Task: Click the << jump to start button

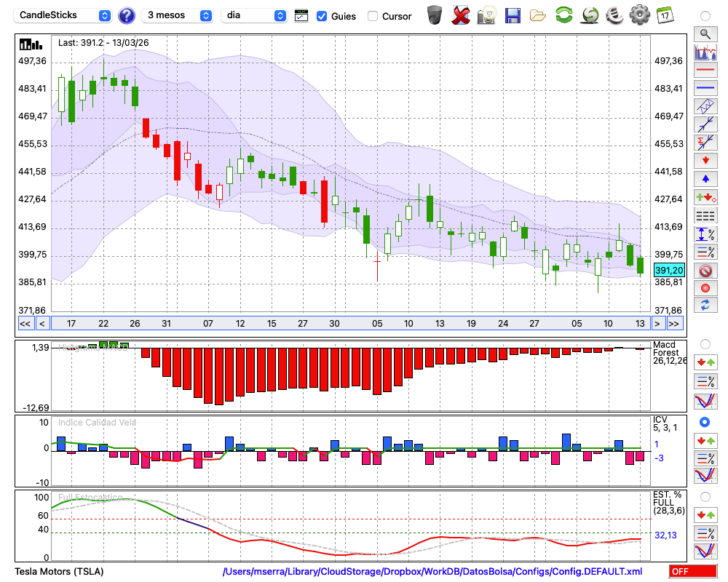Action: coord(25,323)
